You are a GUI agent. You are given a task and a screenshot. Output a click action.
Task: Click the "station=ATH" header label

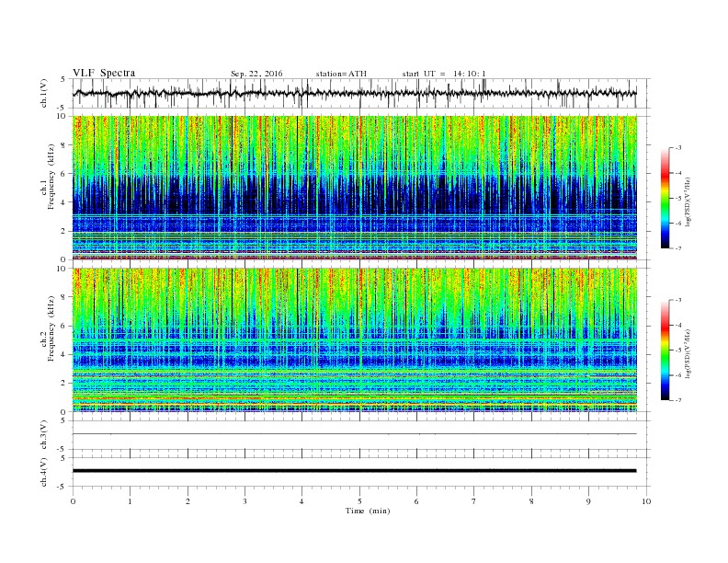click(341, 74)
